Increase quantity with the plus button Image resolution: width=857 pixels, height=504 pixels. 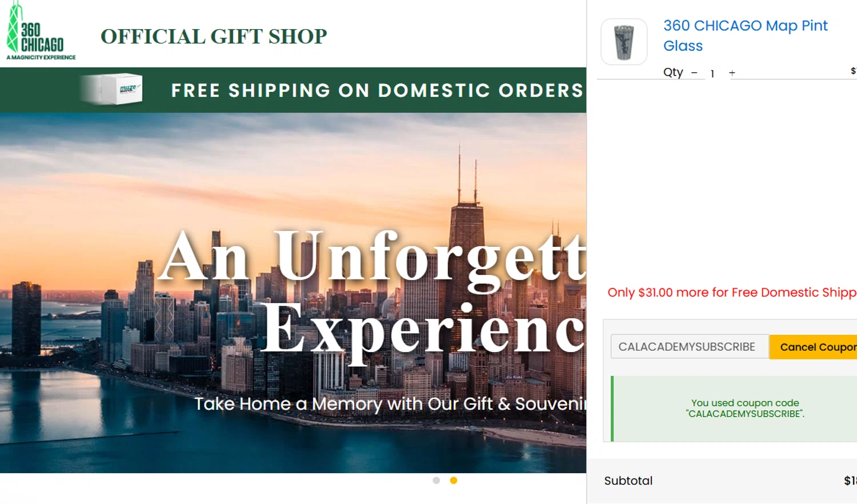coord(732,73)
